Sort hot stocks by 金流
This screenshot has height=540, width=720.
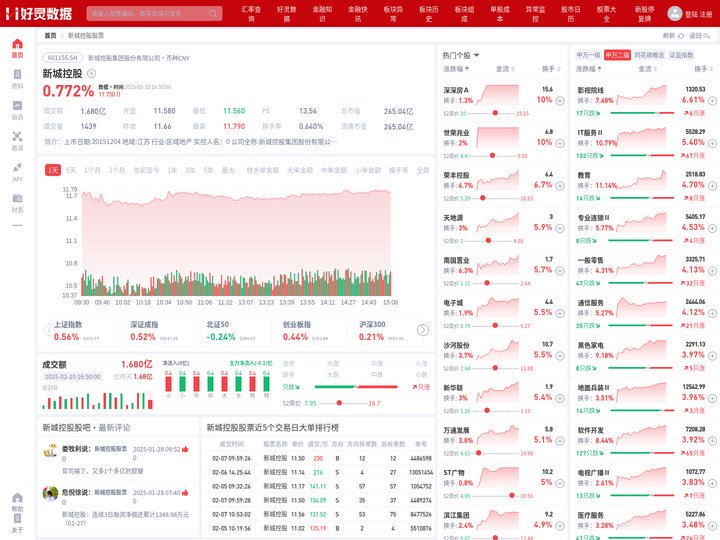[505, 69]
